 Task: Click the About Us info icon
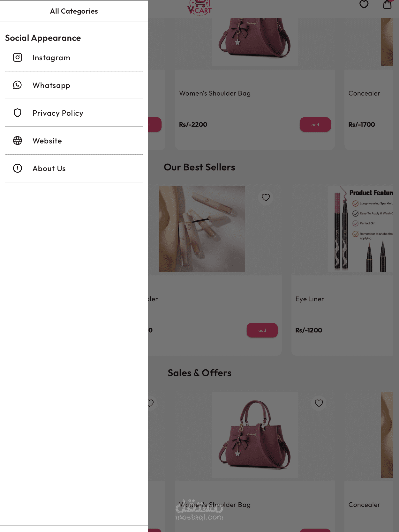point(17,168)
